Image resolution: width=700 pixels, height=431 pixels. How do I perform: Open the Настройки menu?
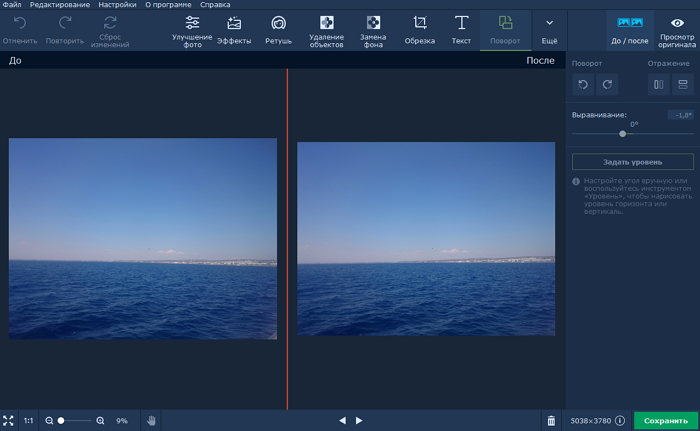(x=117, y=5)
